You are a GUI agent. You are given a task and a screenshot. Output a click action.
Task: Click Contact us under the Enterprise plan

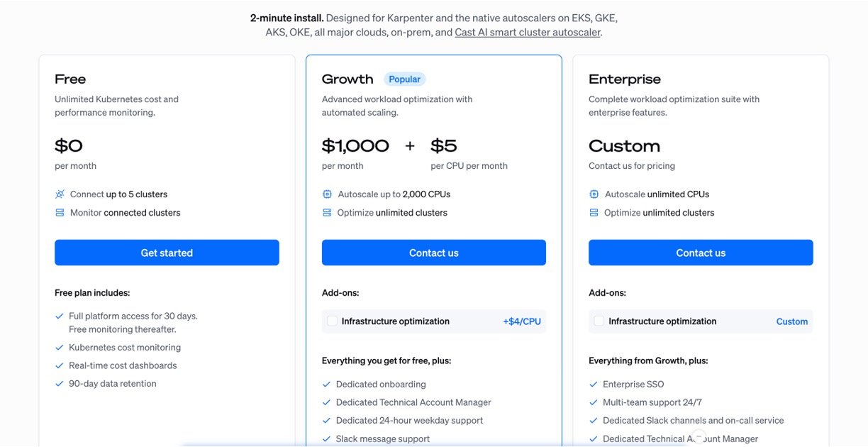point(701,253)
